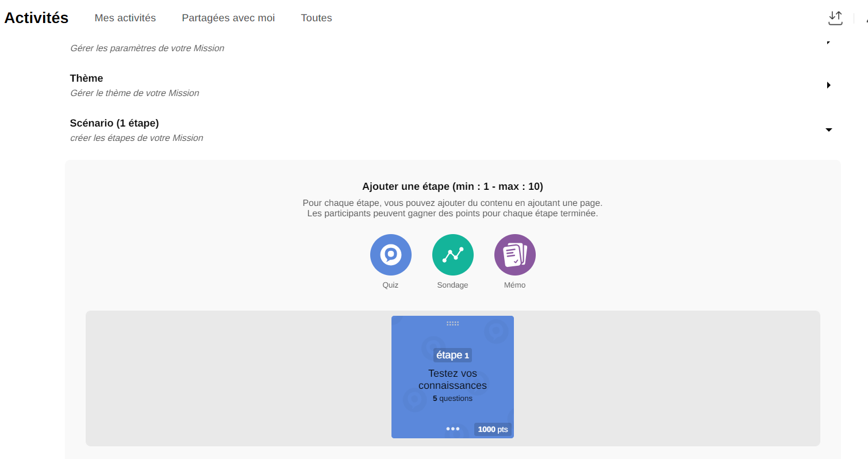
Task: Collapse the Scénario section arrow
Action: tap(828, 130)
